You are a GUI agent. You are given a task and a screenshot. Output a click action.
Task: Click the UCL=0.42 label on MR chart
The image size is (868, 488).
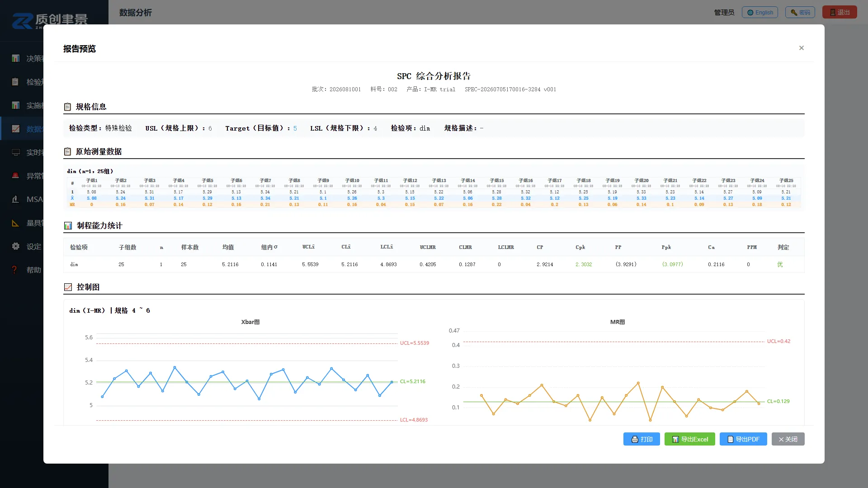pos(778,341)
